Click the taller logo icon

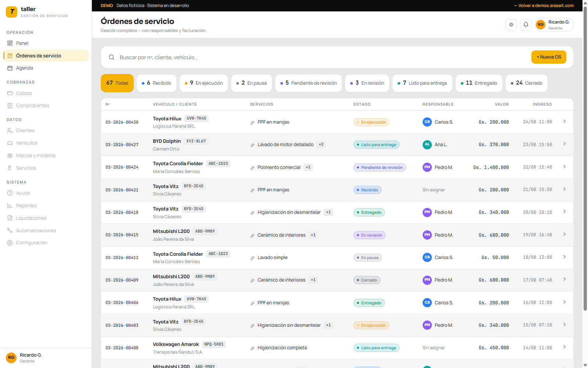(x=12, y=12)
